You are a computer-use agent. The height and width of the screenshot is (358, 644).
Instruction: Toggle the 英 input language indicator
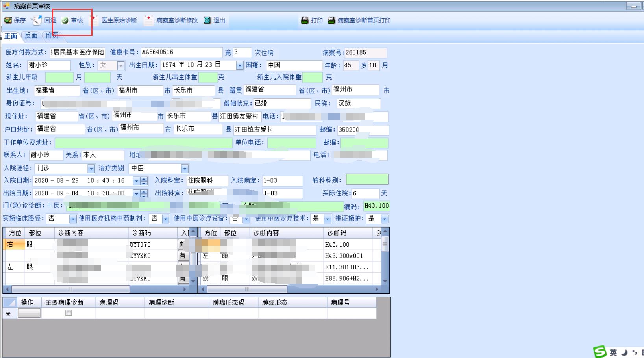[x=613, y=352]
